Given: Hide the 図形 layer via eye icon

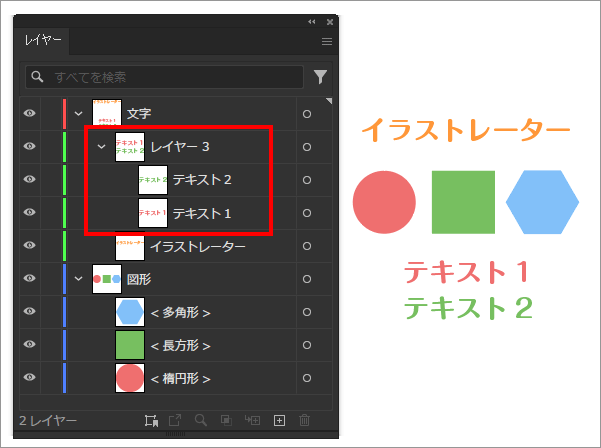Looking at the screenshot, I should [x=30, y=278].
